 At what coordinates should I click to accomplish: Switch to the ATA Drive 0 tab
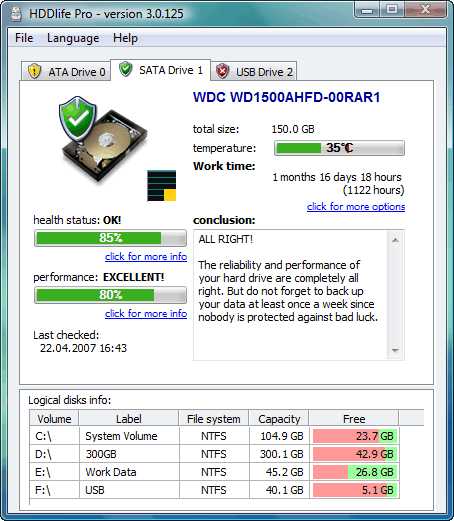pyautogui.click(x=66, y=71)
